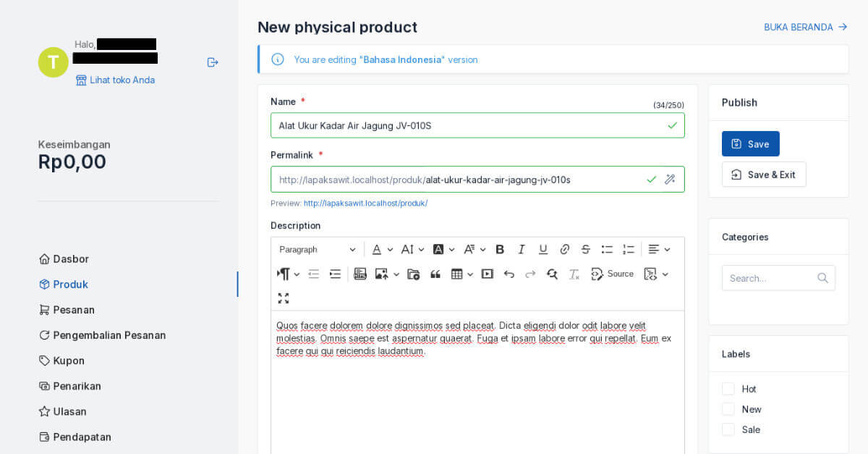Screen dimensions: 868x454
Task: Enable the New label checkbox
Action: click(x=728, y=409)
